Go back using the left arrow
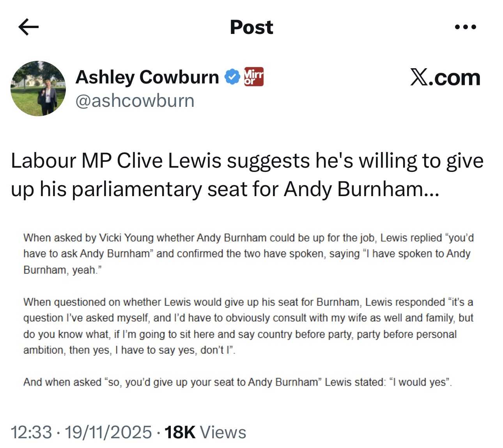 pos(28,27)
